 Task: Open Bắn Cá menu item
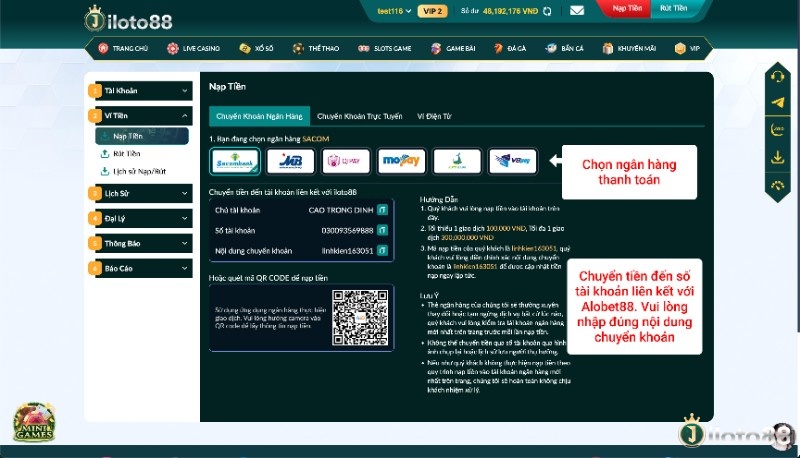pyautogui.click(x=564, y=48)
